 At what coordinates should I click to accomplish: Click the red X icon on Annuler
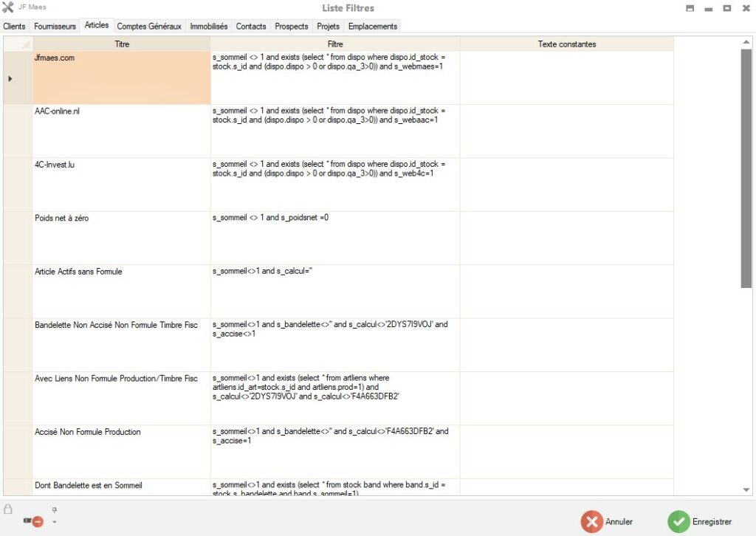click(591, 521)
